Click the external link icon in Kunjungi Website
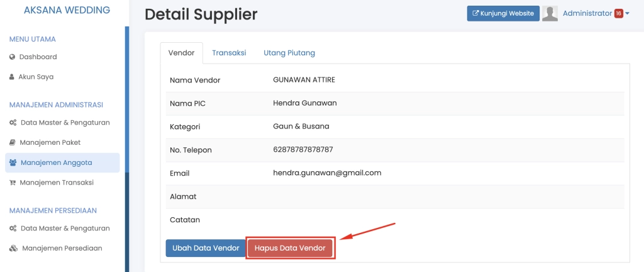 click(x=476, y=13)
